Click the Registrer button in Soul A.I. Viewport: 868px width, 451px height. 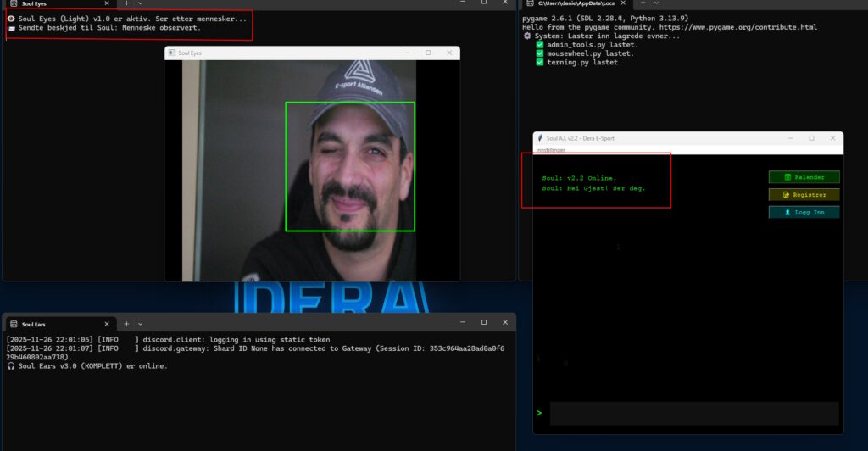804,195
